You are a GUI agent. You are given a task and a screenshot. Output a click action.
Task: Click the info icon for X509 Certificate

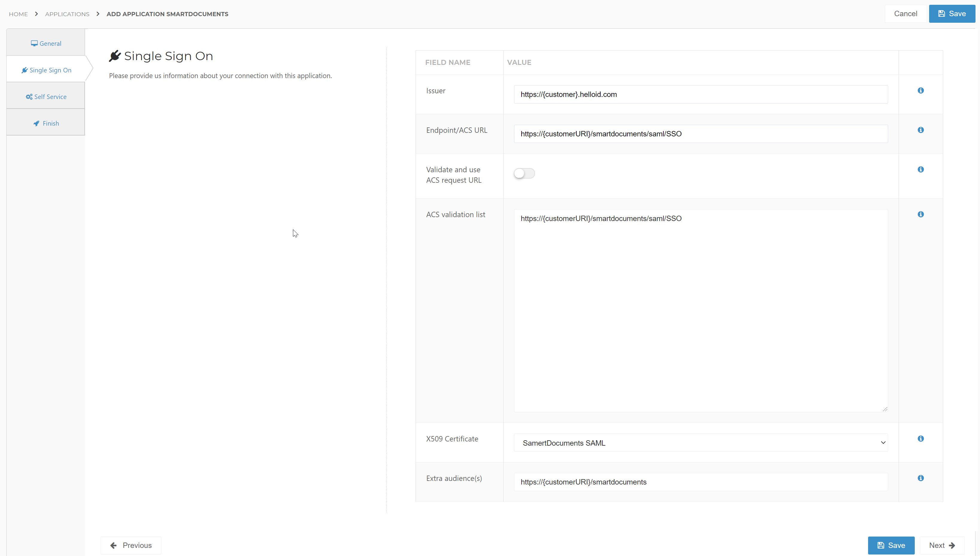[920, 438]
